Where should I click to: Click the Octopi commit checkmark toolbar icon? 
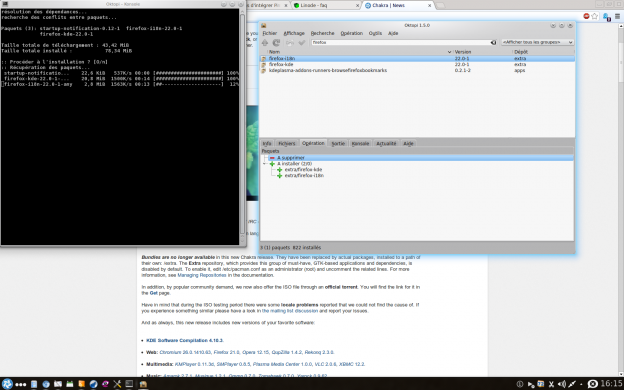click(x=302, y=43)
